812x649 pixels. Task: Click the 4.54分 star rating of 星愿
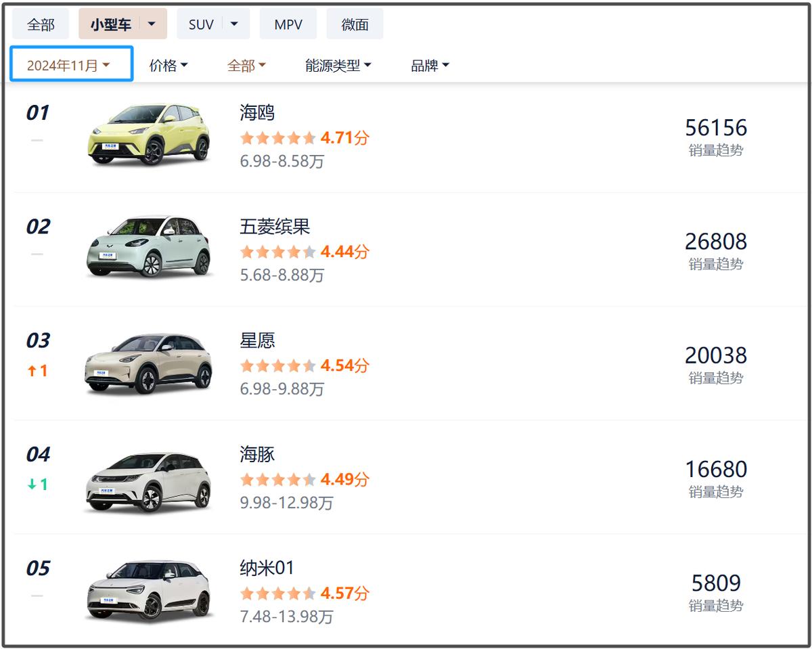click(x=304, y=365)
